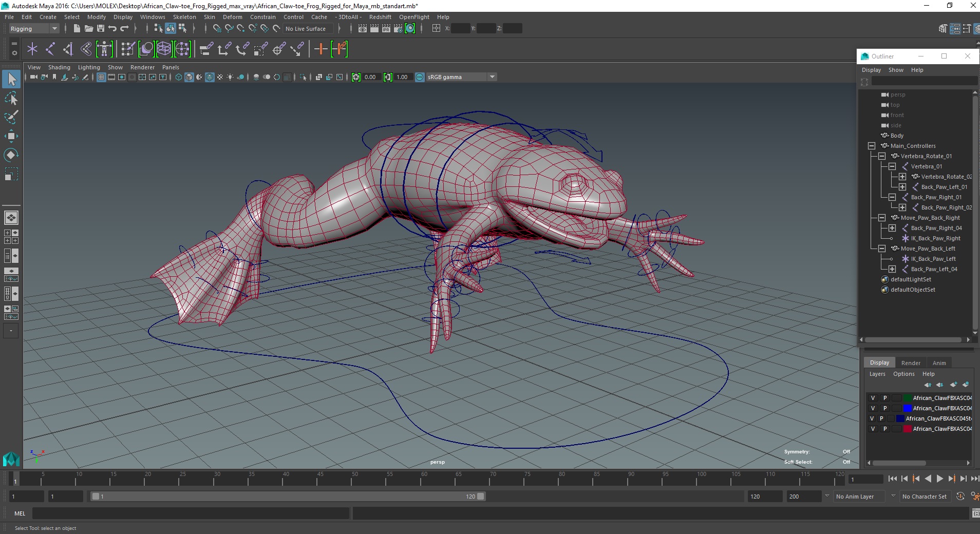Switch to the Render layer tab

pyautogui.click(x=911, y=363)
